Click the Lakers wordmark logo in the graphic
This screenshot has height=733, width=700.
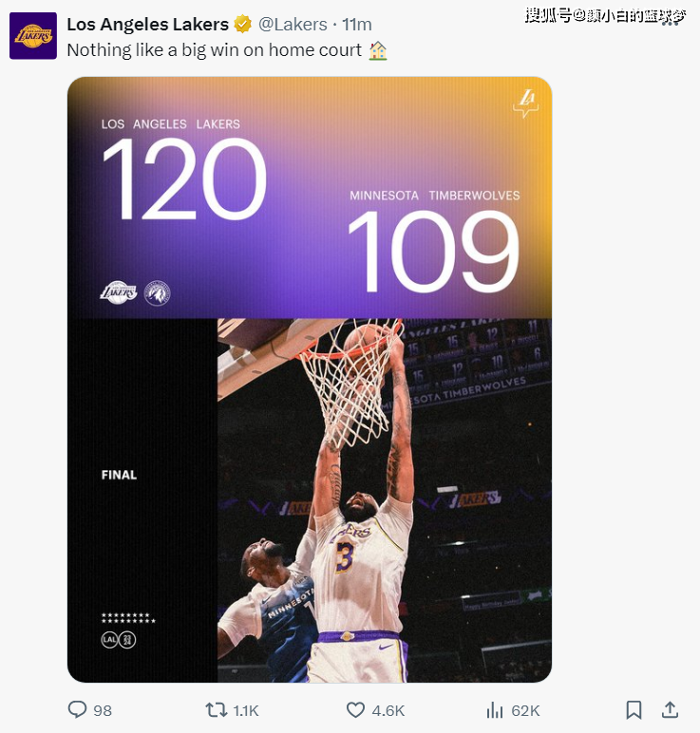coord(119,292)
